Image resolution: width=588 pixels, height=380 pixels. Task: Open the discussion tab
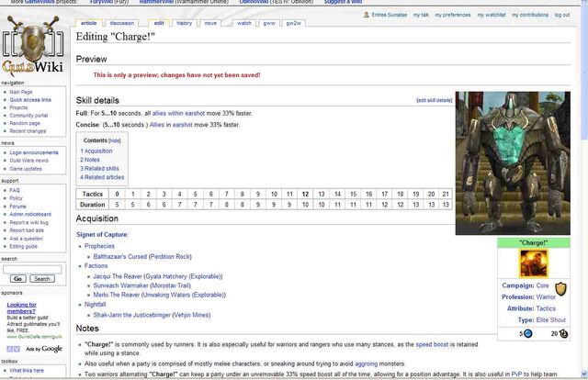tap(122, 23)
